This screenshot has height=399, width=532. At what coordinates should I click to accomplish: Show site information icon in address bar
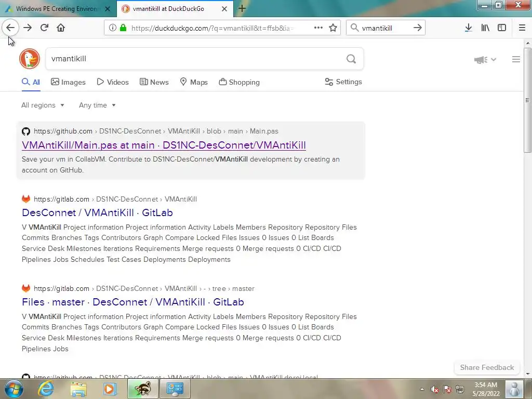pos(113,28)
